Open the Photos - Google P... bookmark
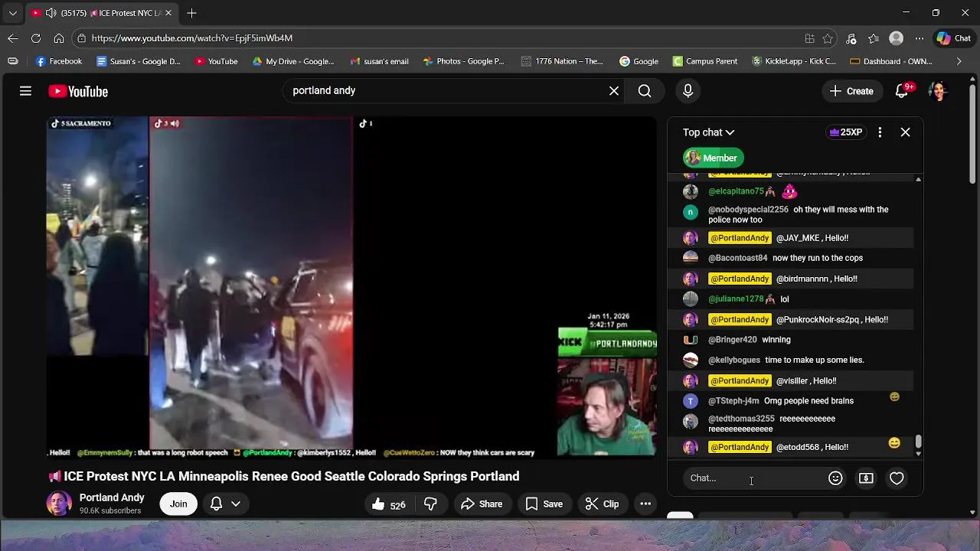The height and width of the screenshot is (551, 980). [x=463, y=61]
